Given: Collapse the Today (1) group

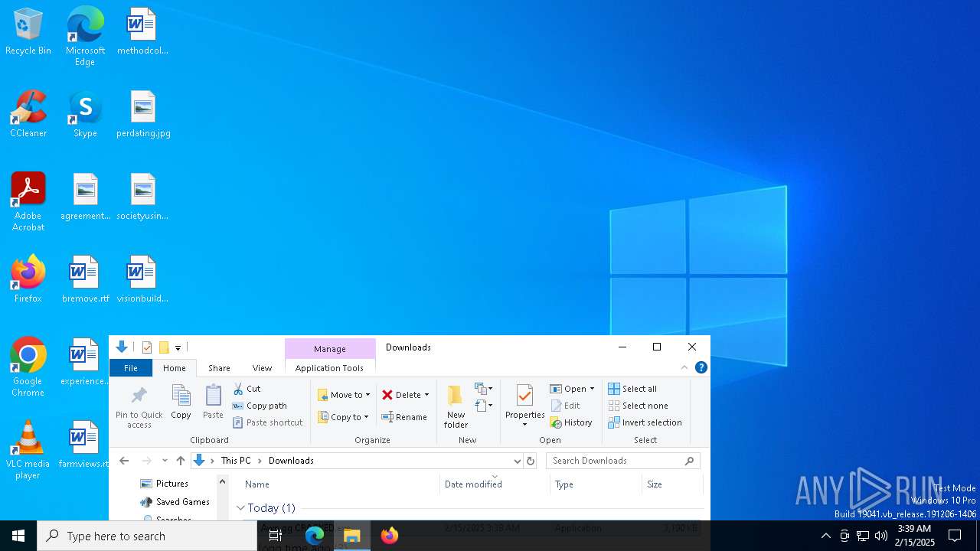Looking at the screenshot, I should (x=240, y=508).
